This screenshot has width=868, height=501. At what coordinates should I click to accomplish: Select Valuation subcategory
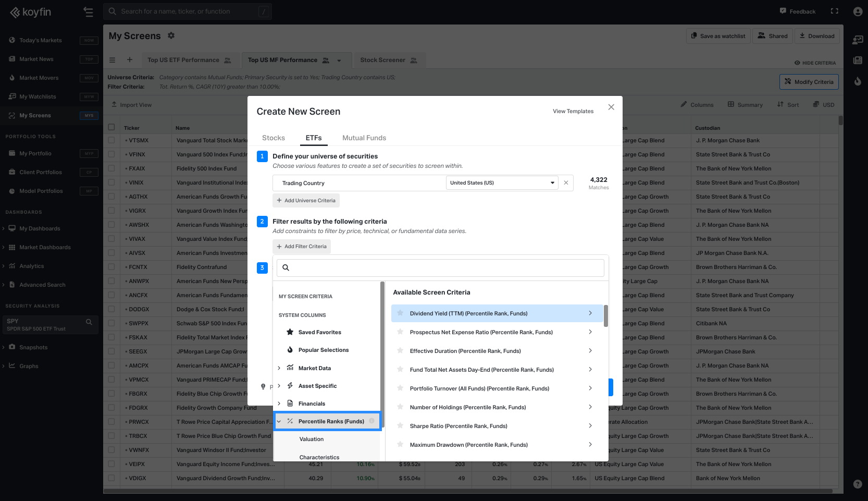point(312,439)
